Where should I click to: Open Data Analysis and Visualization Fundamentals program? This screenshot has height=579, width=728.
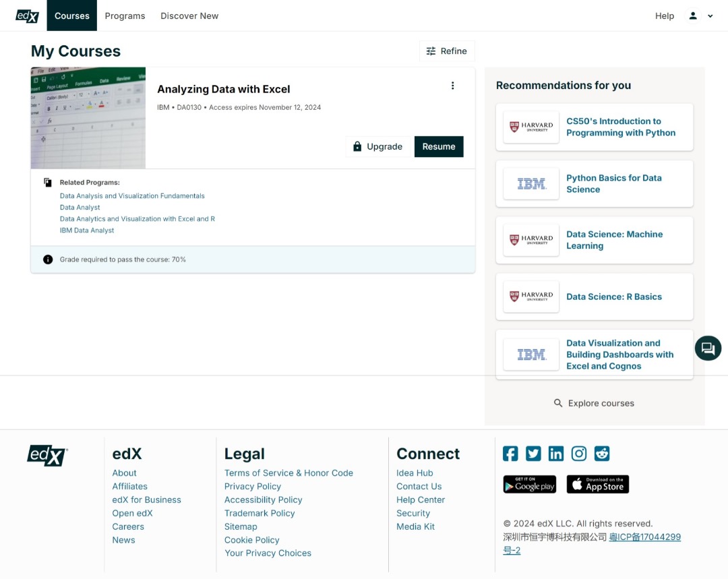click(x=132, y=196)
